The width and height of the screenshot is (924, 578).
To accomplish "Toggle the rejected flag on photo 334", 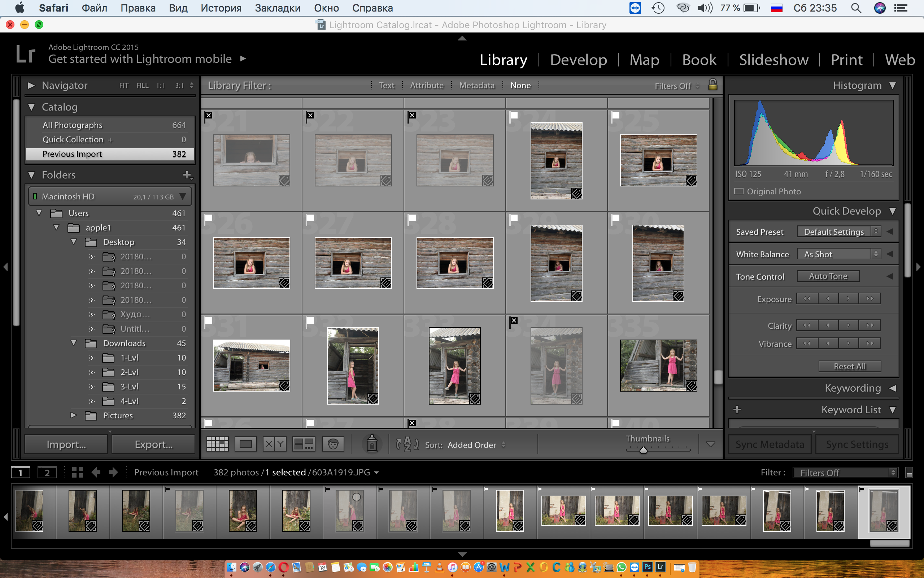I will pyautogui.click(x=514, y=321).
